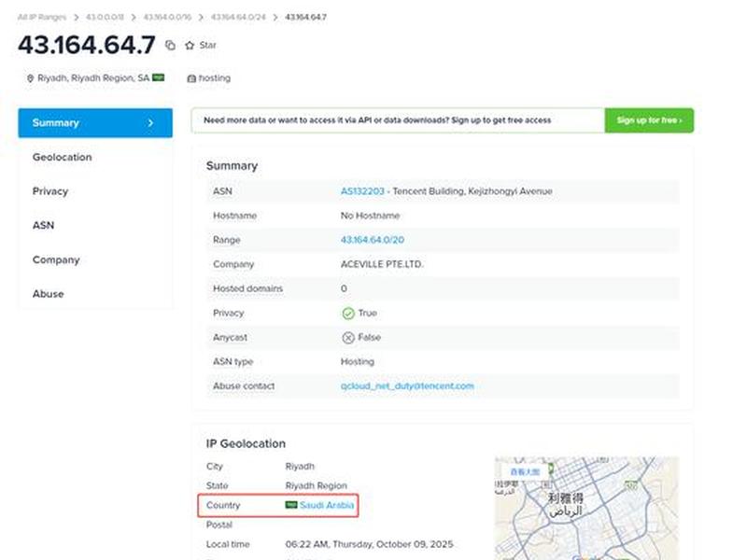Copy the IP address with copy icon
Viewport: 747px width, 560px height.
point(170,45)
